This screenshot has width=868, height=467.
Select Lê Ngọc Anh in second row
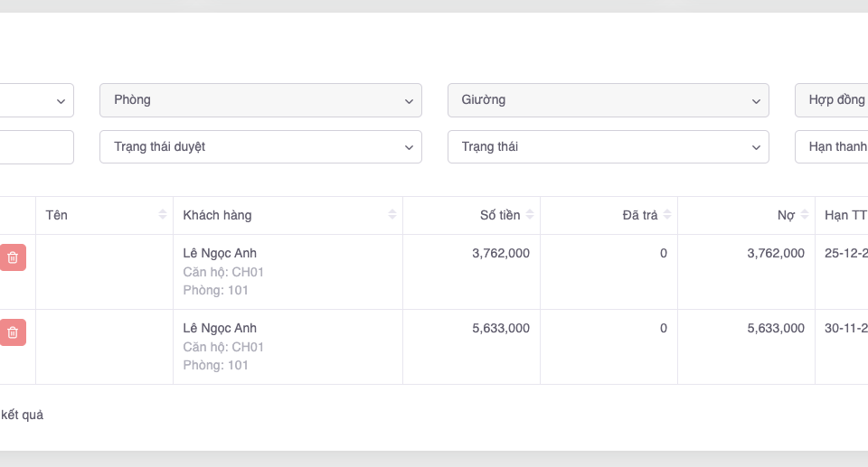[220, 328]
